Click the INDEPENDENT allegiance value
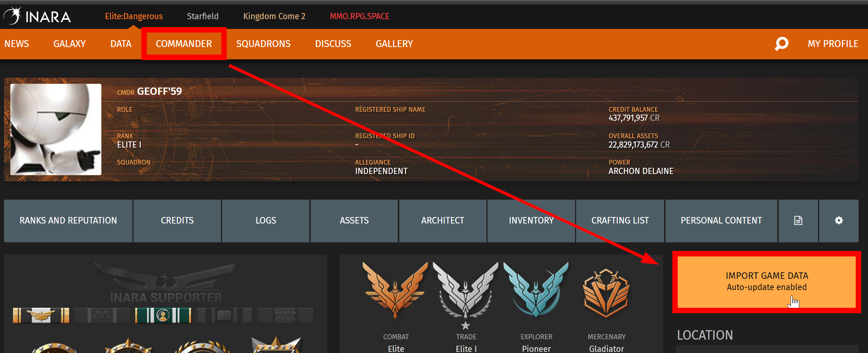The image size is (868, 353). tap(381, 171)
